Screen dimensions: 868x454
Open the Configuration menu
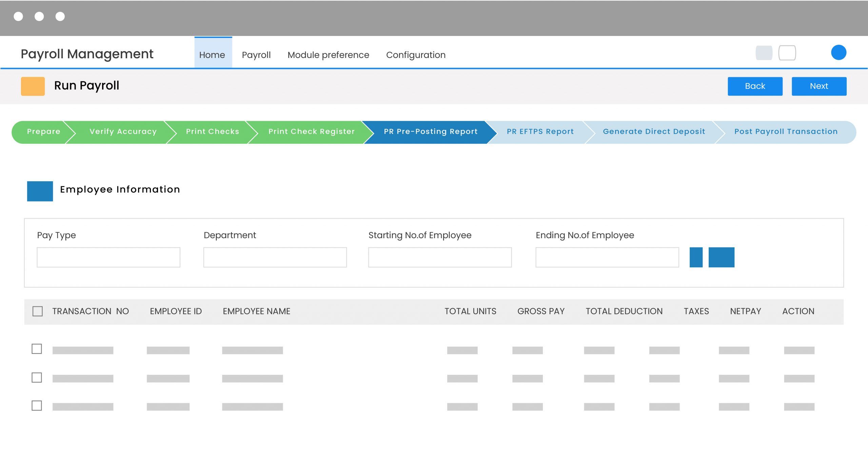(x=416, y=55)
